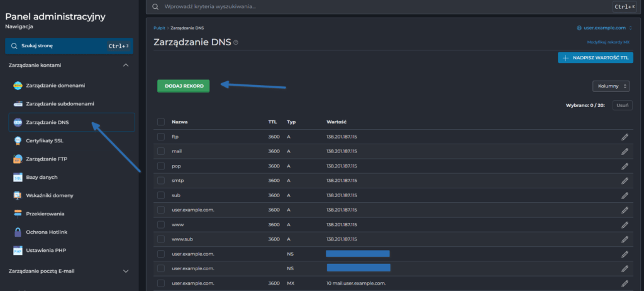Click the Certyfikaty SSL icon
This screenshot has height=291, width=644.
18,140
